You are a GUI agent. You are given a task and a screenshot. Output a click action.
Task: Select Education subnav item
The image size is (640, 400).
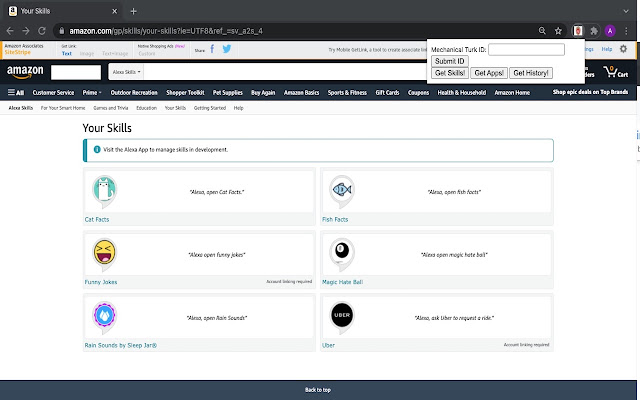147,108
